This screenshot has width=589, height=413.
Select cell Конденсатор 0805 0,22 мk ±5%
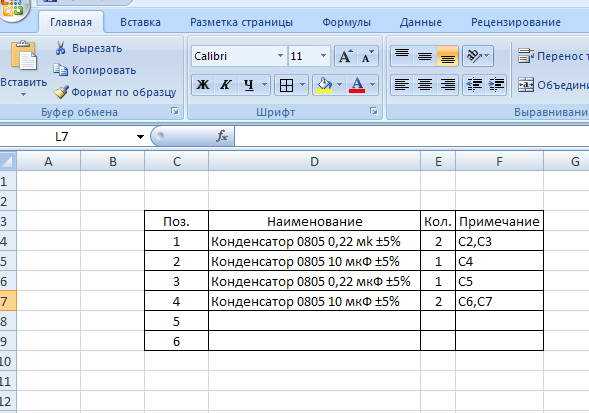pos(314,241)
